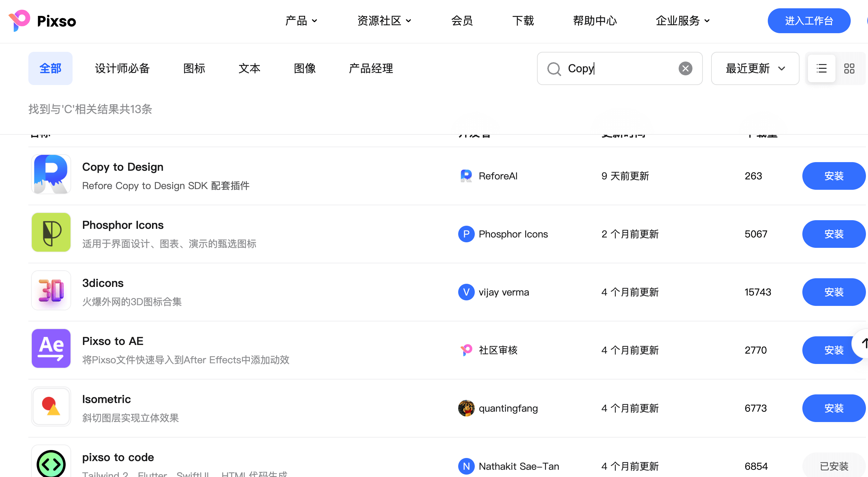Screen dimensions: 868x477
Task: Clear the search field with X icon
Action: pyautogui.click(x=685, y=68)
